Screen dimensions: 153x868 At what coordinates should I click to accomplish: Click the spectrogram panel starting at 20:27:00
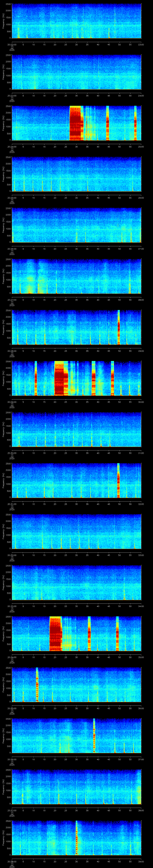76,276
